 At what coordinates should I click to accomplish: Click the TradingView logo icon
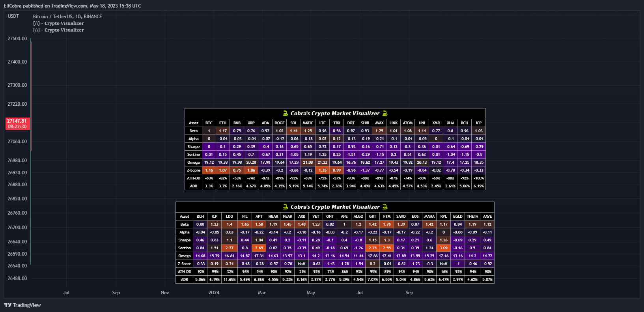coord(7,305)
